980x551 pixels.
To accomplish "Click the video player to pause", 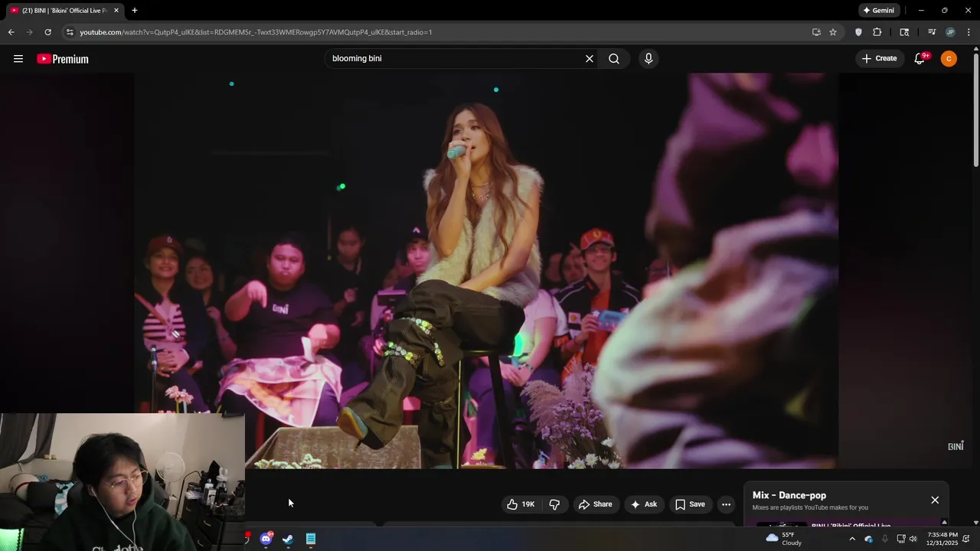I will click(x=486, y=270).
